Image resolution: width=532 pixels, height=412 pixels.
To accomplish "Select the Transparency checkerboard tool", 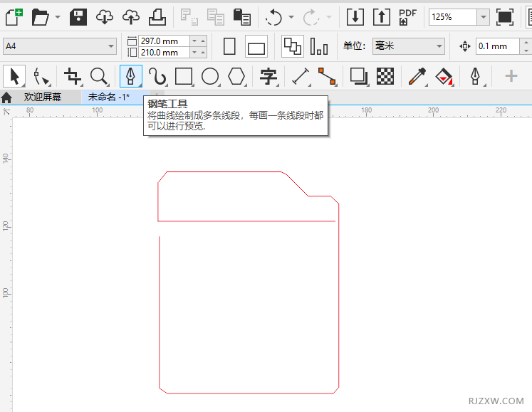I will coord(385,76).
